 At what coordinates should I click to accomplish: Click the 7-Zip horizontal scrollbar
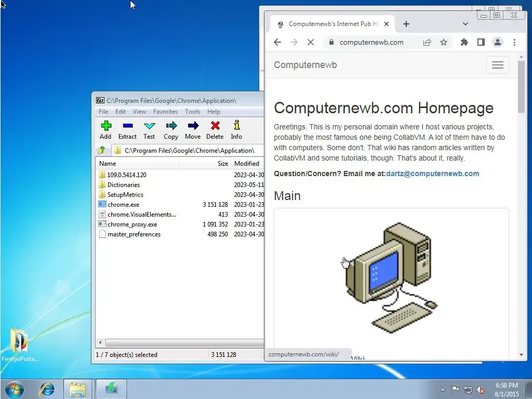184,343
